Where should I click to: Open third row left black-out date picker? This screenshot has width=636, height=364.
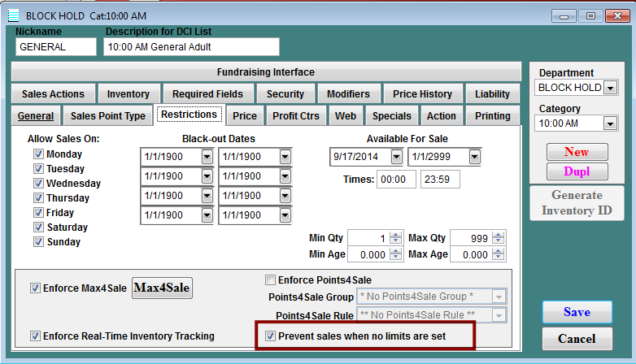click(x=207, y=196)
